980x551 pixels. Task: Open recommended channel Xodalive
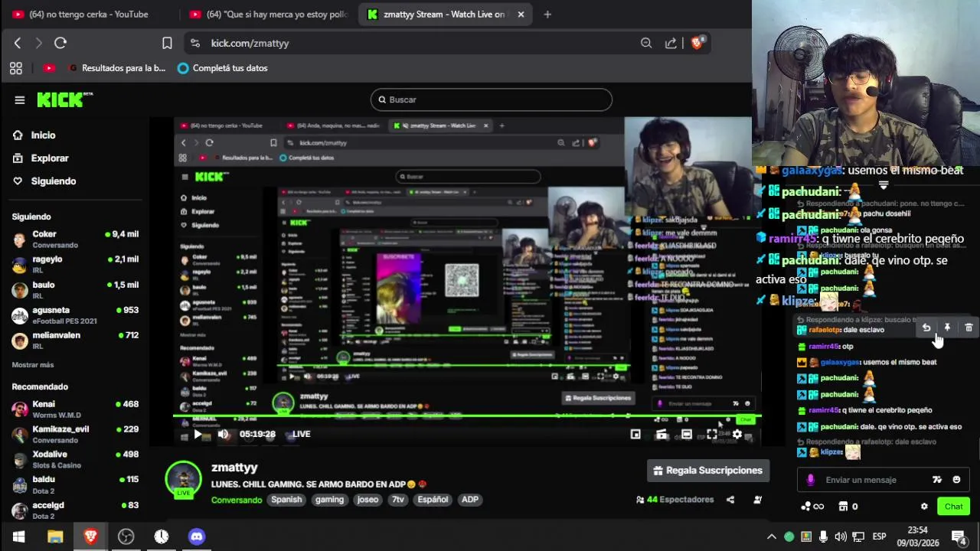point(75,460)
